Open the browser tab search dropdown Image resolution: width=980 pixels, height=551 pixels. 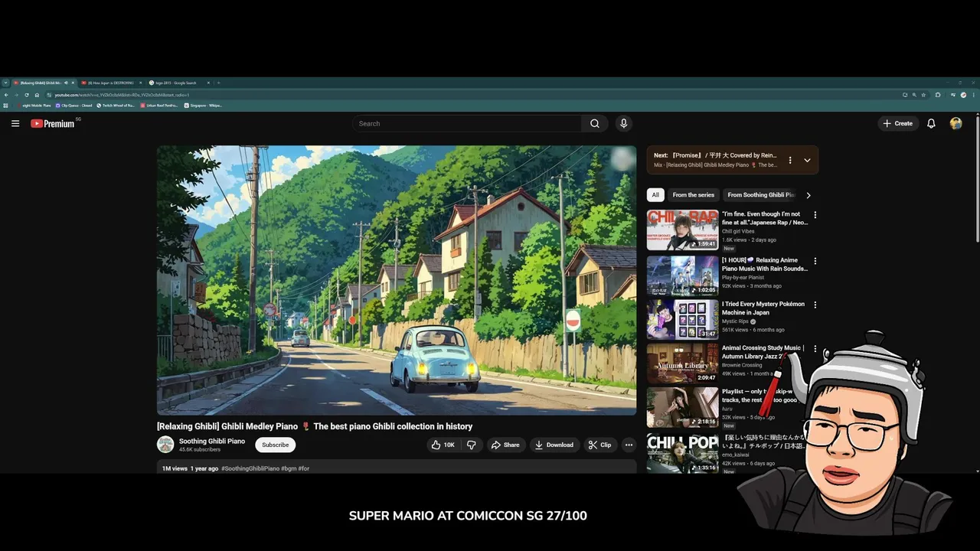(x=5, y=83)
